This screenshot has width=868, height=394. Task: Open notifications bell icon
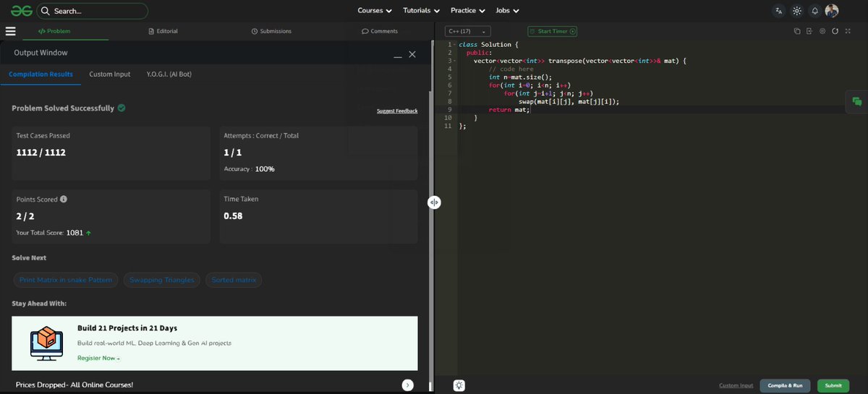point(815,11)
